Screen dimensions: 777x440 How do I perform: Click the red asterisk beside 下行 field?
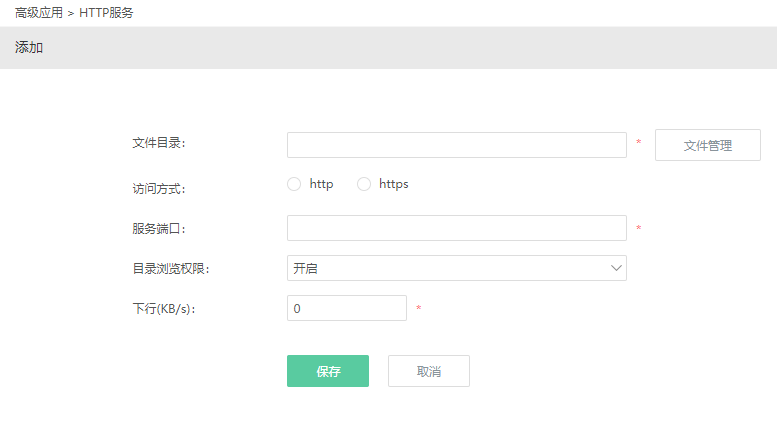click(419, 309)
